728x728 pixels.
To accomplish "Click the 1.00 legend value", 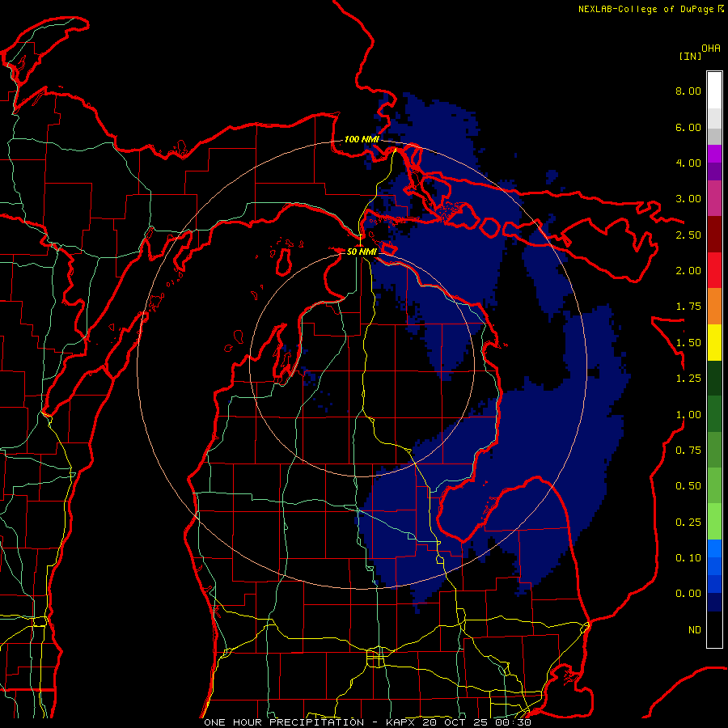I will click(x=688, y=415).
